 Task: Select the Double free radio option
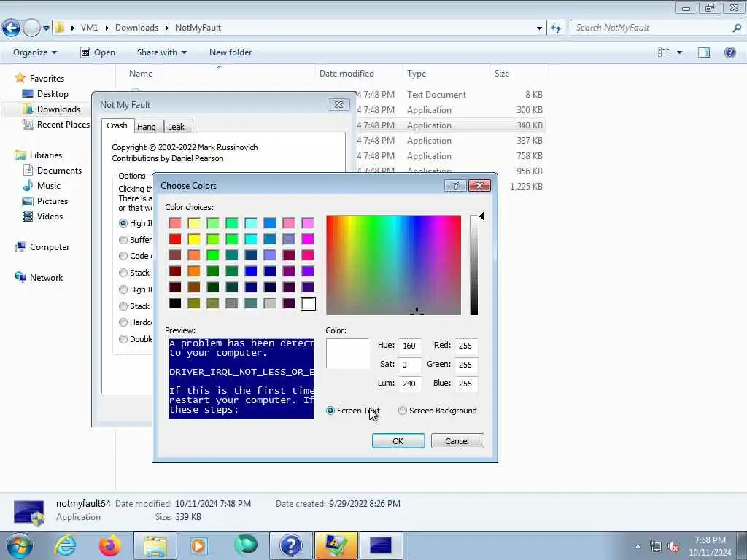point(123,339)
